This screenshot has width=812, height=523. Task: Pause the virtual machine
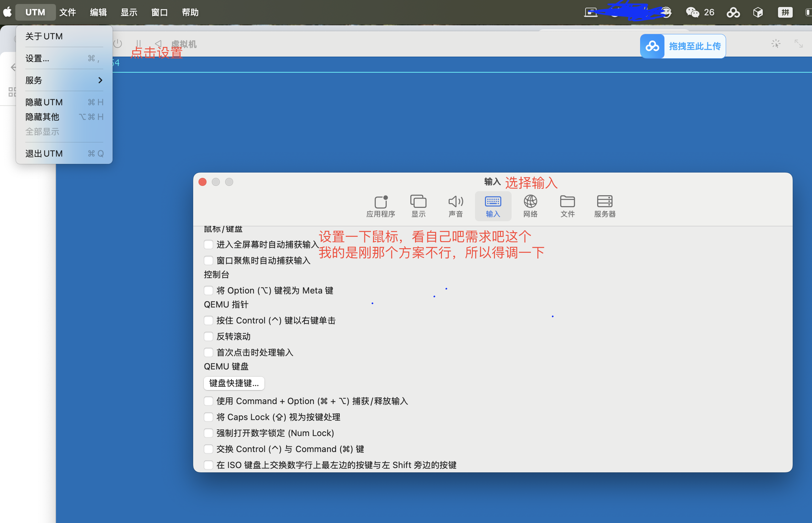(x=139, y=44)
